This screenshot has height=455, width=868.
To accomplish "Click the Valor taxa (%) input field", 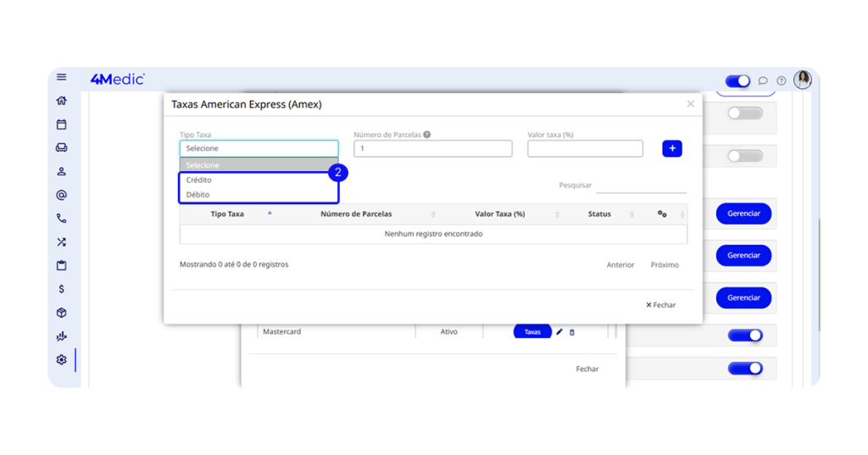I will click(585, 149).
